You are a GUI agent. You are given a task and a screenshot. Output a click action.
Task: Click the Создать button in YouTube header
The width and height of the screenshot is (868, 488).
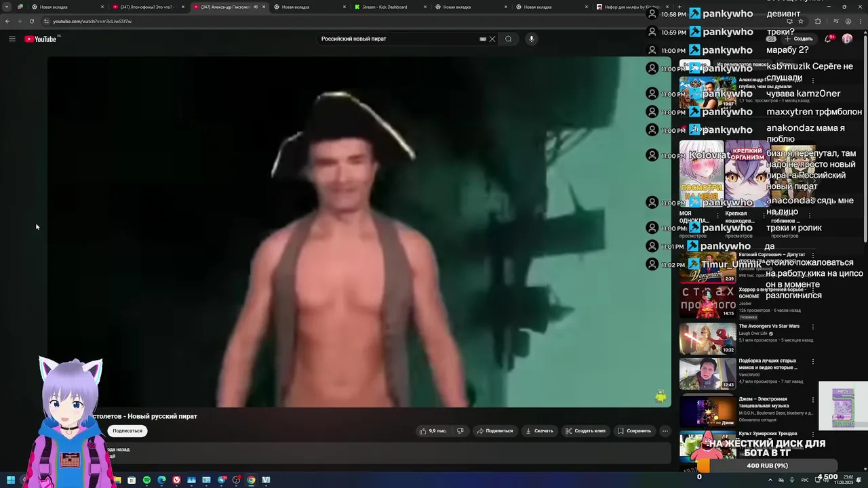[x=798, y=39]
